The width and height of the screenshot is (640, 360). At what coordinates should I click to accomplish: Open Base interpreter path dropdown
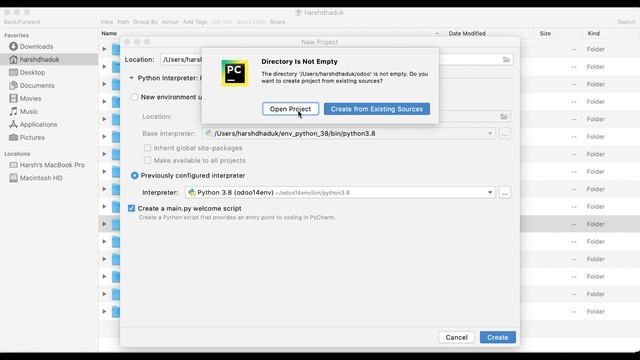(x=349, y=133)
